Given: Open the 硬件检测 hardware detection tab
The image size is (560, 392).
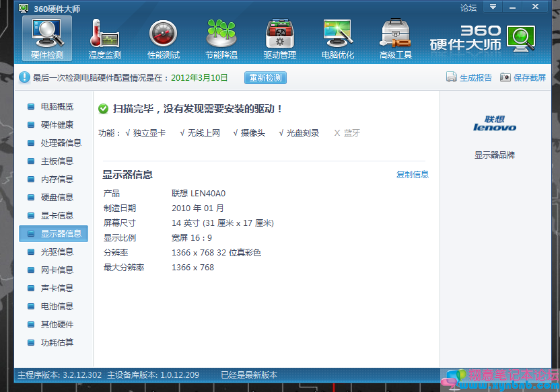Looking at the screenshot, I should [x=47, y=38].
